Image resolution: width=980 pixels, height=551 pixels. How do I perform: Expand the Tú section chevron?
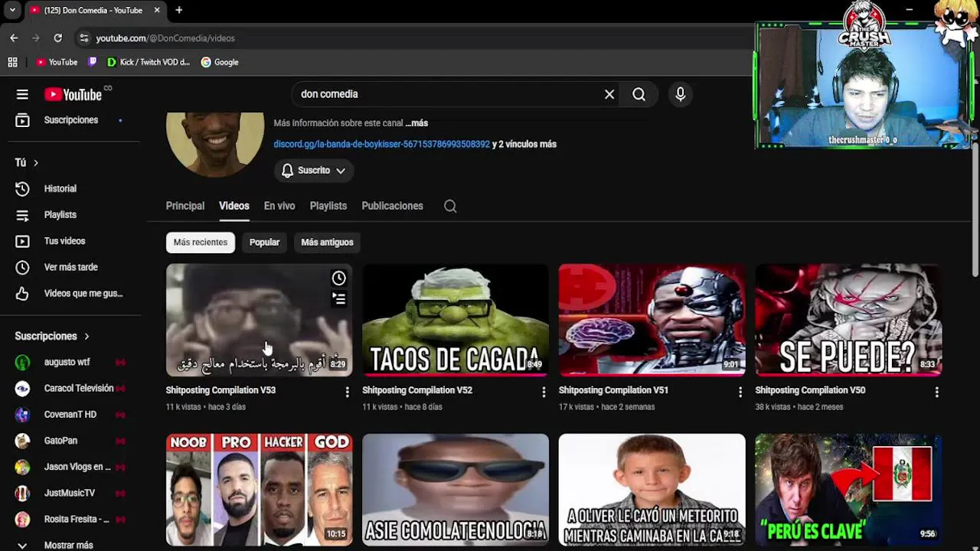[x=35, y=162]
